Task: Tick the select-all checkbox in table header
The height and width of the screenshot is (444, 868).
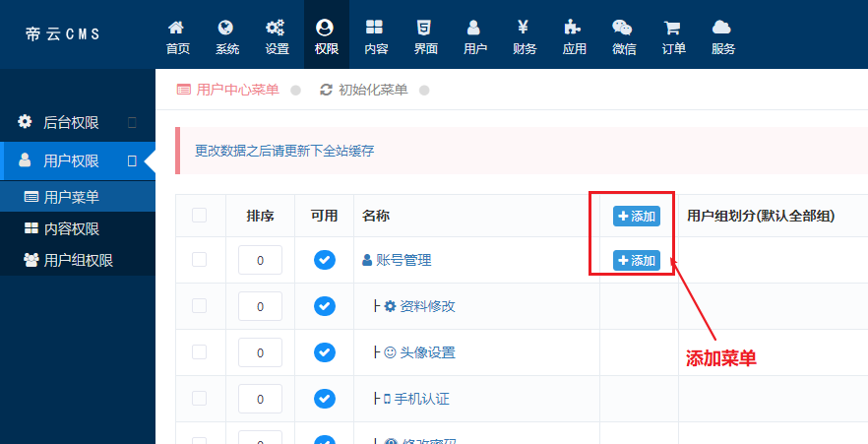Action: (199, 215)
